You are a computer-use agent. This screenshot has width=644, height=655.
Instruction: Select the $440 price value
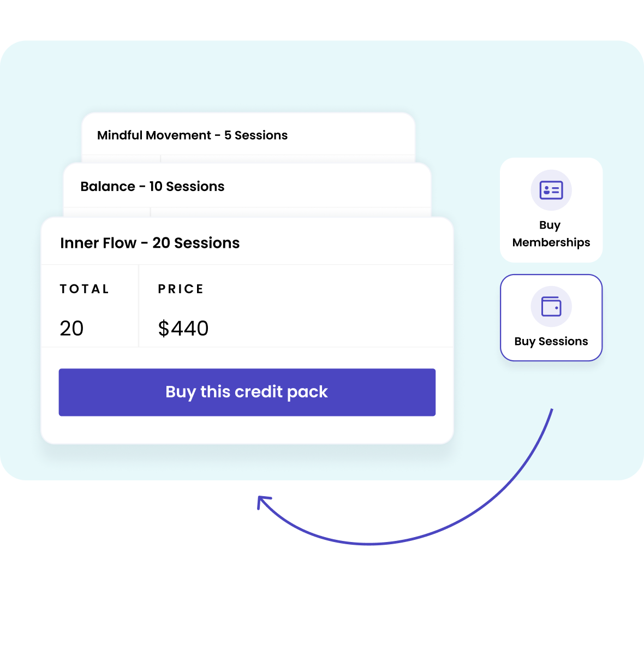(183, 328)
